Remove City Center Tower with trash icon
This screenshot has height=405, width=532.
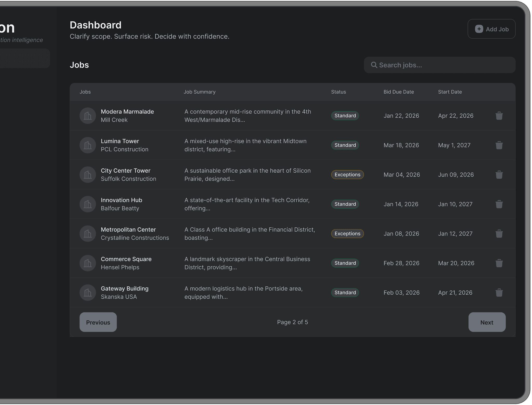499,175
